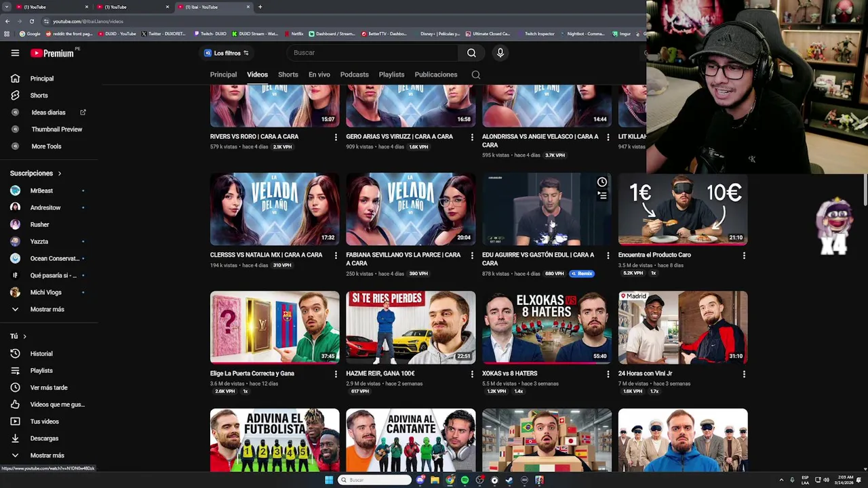Switch to Principal channel tab
The image size is (868, 488).
click(x=223, y=75)
